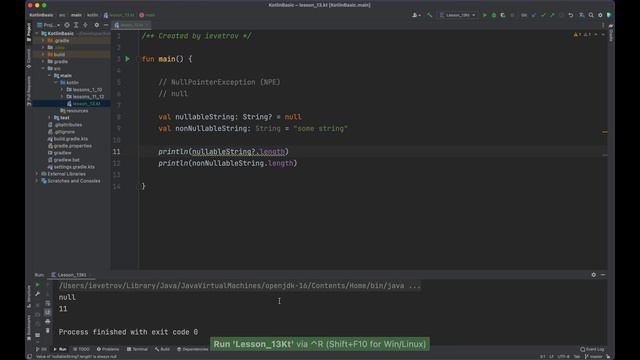Expand the lessons_1_10 package
This screenshot has height=360, width=640.
pos(62,90)
